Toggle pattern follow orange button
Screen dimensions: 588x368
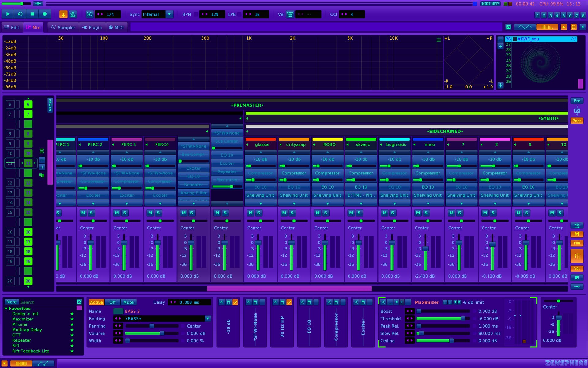(x=63, y=14)
